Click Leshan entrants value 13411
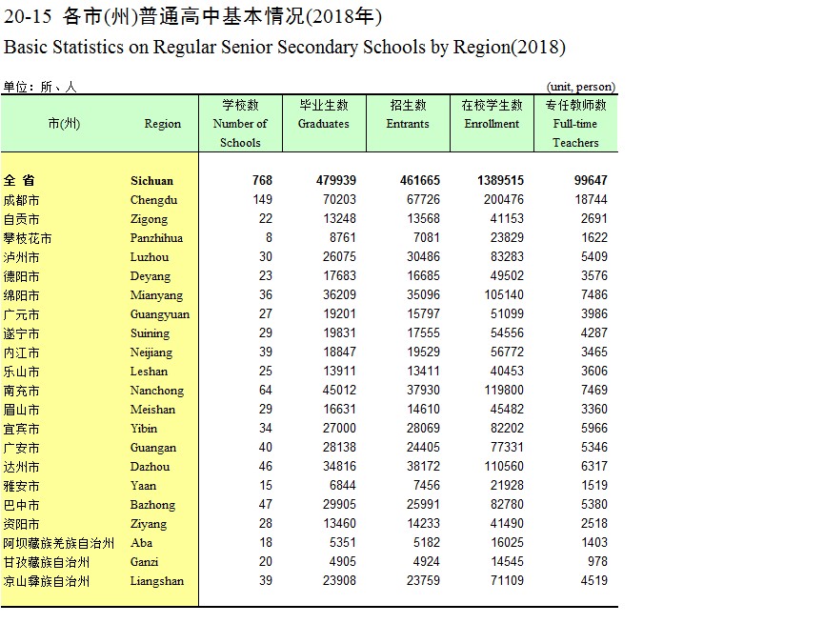The width and height of the screenshot is (824, 644). (424, 372)
